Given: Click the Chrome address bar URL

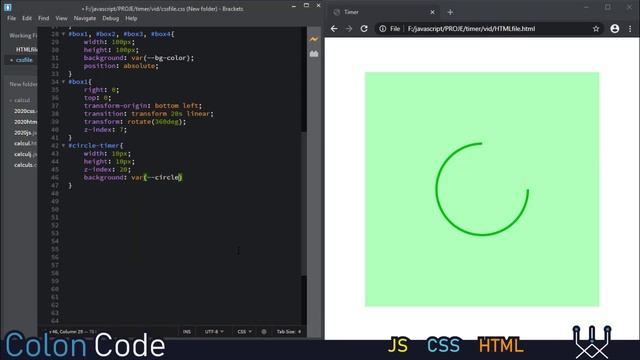Looking at the screenshot, I should (471, 29).
